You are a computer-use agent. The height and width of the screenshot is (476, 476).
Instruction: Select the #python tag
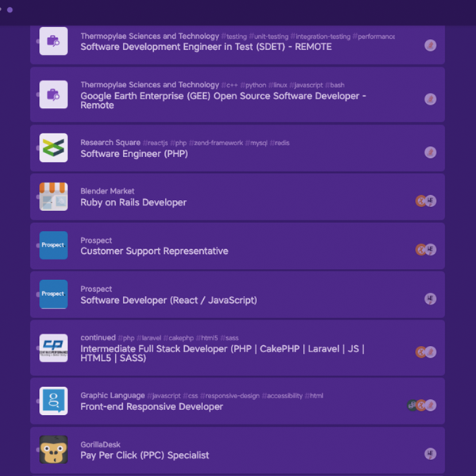tap(253, 85)
